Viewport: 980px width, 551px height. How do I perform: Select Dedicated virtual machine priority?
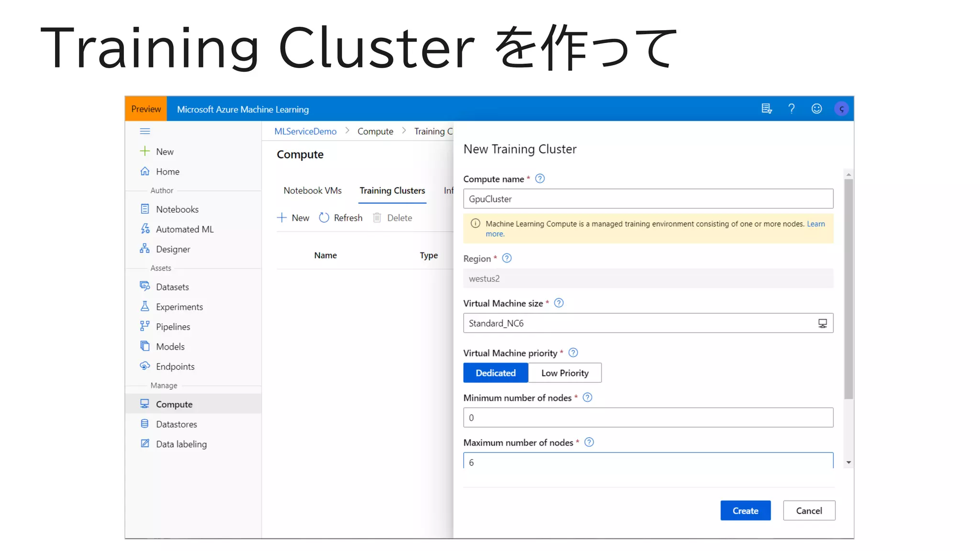point(496,373)
